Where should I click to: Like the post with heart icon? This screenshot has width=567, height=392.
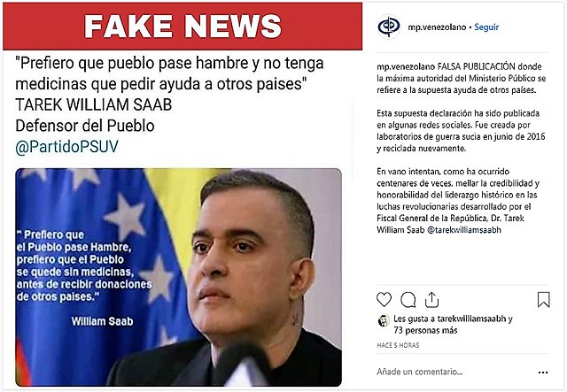coord(384,300)
